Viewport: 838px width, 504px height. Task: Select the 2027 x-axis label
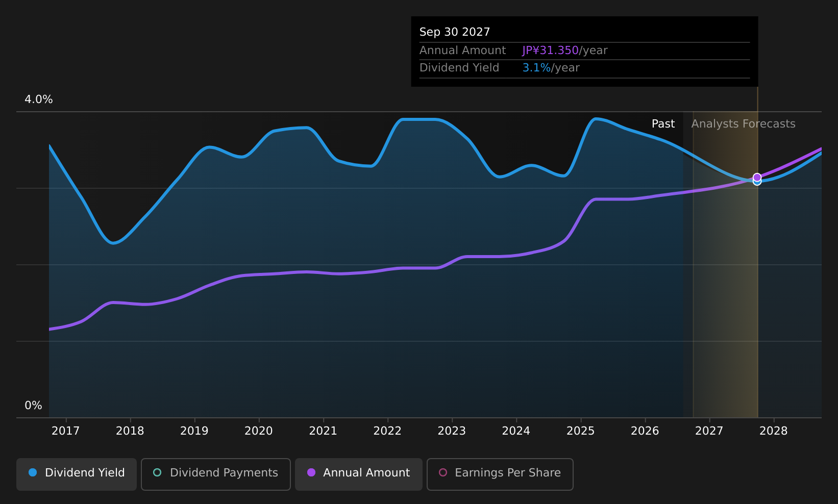pos(709,431)
